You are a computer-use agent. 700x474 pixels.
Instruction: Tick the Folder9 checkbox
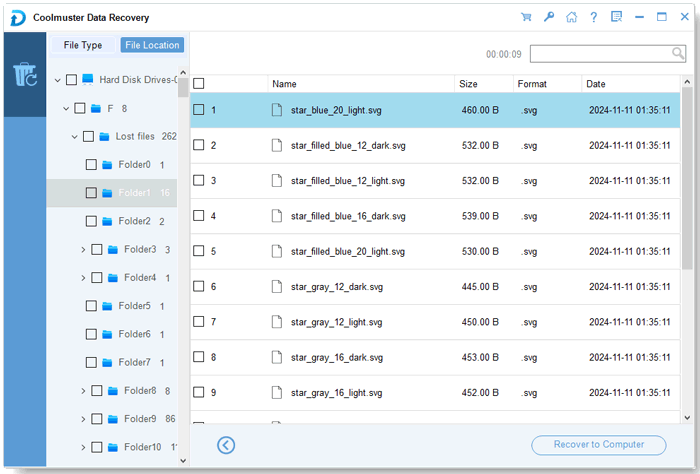[x=97, y=419]
